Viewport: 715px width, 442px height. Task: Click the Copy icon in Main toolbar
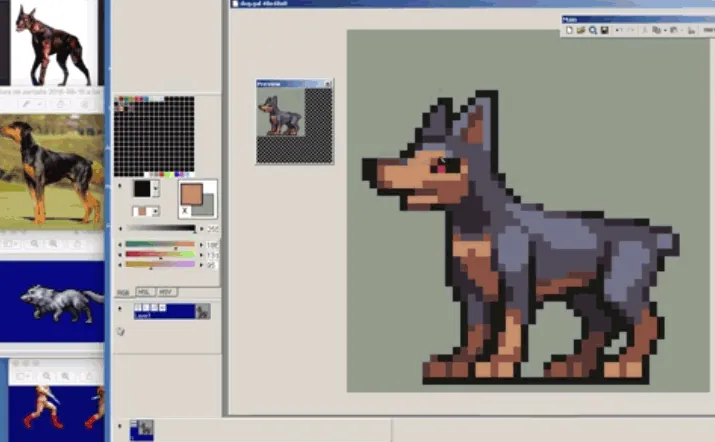656,30
